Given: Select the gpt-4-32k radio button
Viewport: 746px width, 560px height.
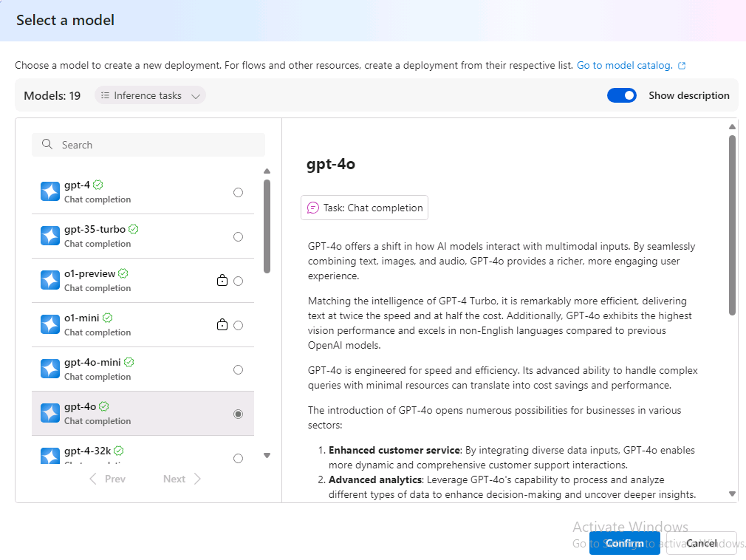Looking at the screenshot, I should point(239,458).
